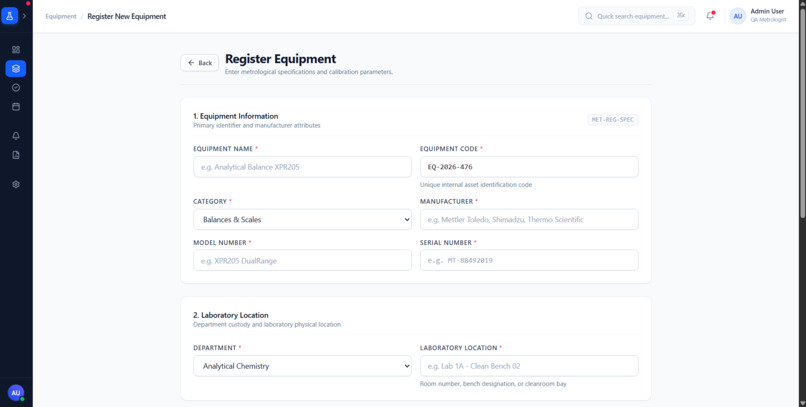806x407 pixels.
Task: Open the circled checkmark icon in sidebar
Action: 16,88
